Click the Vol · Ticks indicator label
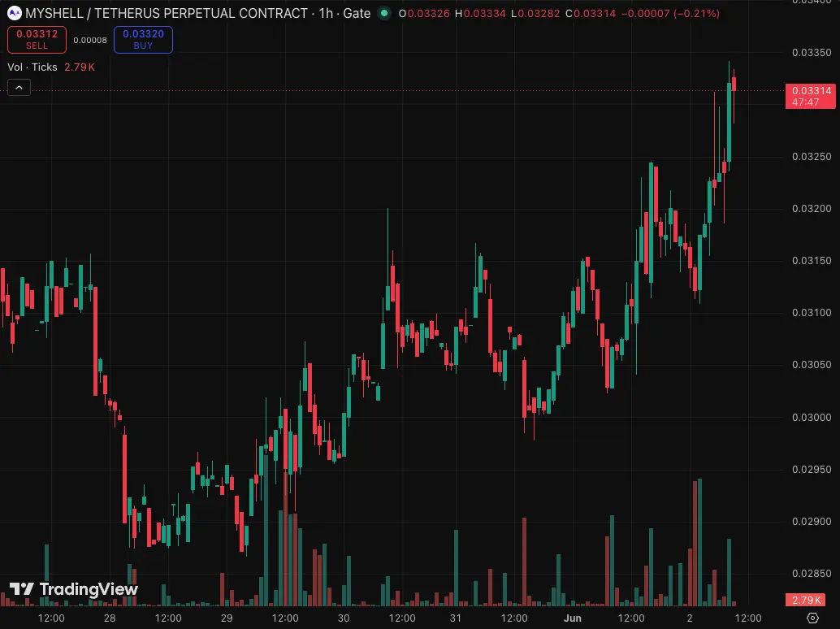 coord(32,67)
